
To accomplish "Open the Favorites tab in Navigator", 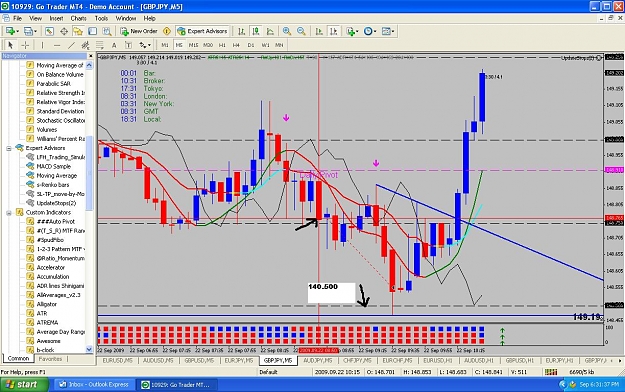I will click(x=50, y=359).
